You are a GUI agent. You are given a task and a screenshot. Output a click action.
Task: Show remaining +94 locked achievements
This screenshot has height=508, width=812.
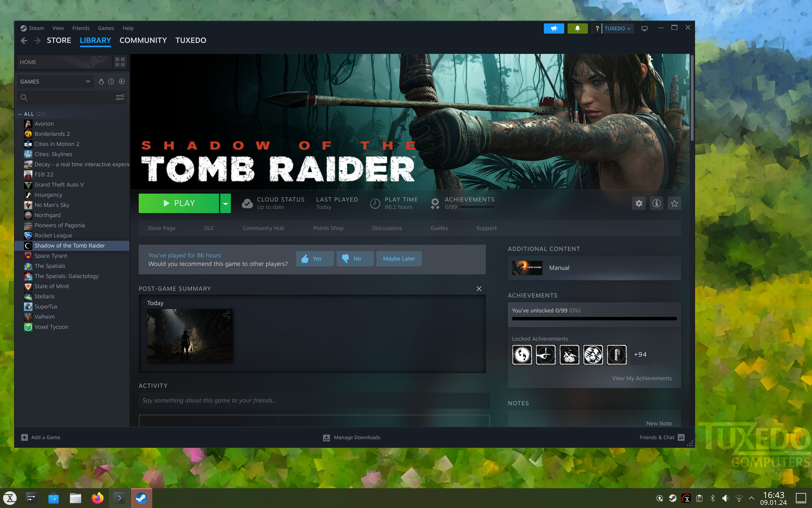[x=640, y=355]
